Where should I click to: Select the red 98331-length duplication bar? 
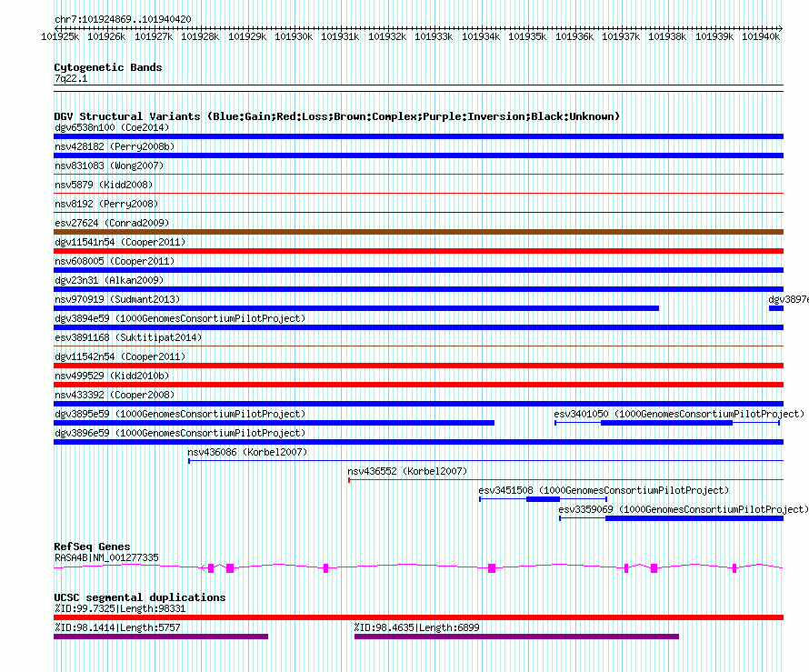[418, 617]
